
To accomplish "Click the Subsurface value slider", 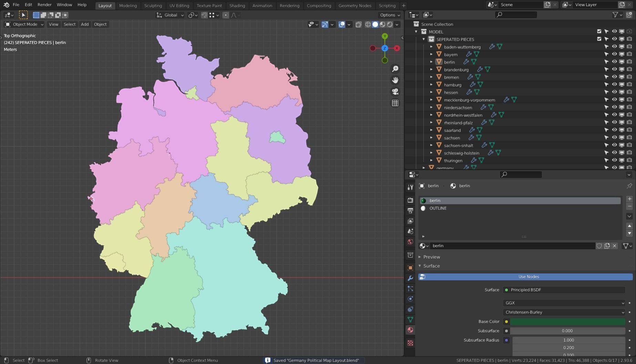I will pyautogui.click(x=567, y=331).
